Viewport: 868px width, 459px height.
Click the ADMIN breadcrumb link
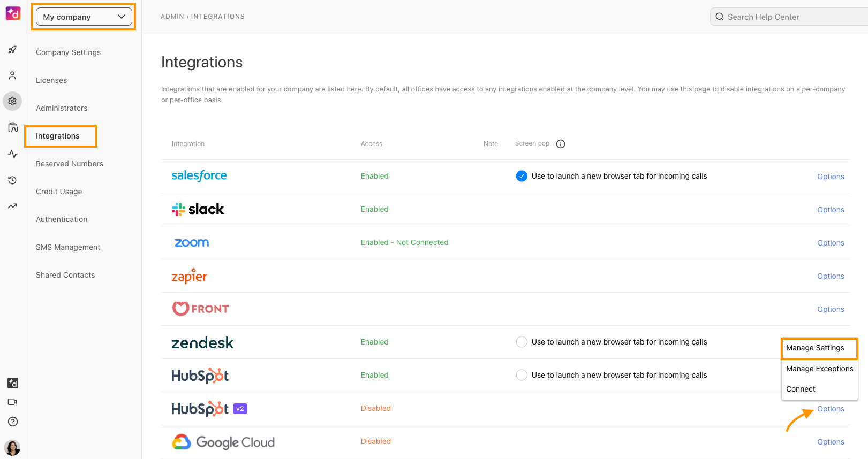click(x=172, y=17)
